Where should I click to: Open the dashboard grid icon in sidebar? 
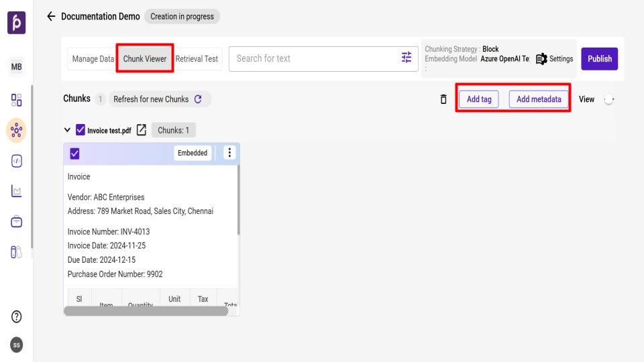point(16,101)
